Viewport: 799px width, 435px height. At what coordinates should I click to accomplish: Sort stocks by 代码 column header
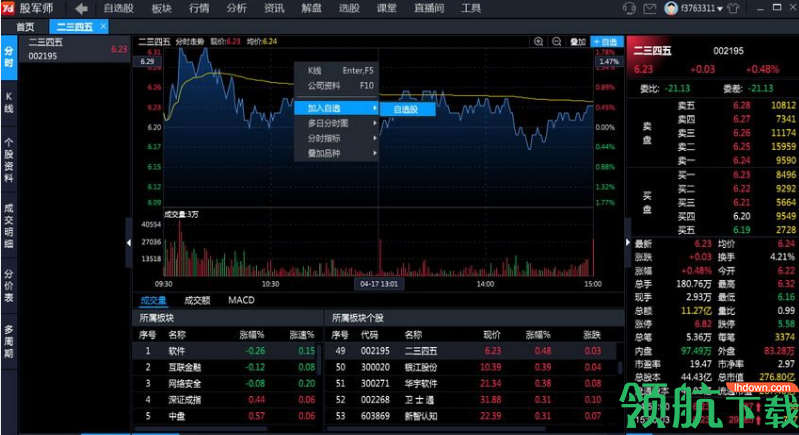pyautogui.click(x=369, y=335)
